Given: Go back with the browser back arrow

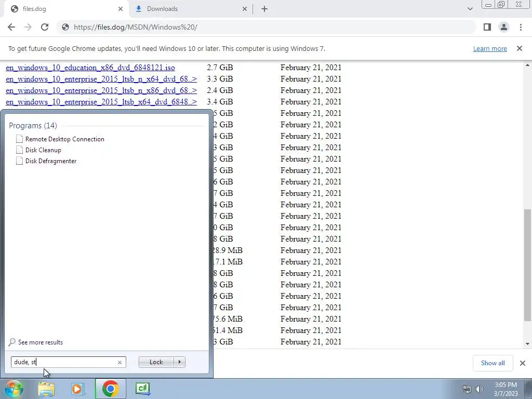Looking at the screenshot, I should tap(11, 27).
